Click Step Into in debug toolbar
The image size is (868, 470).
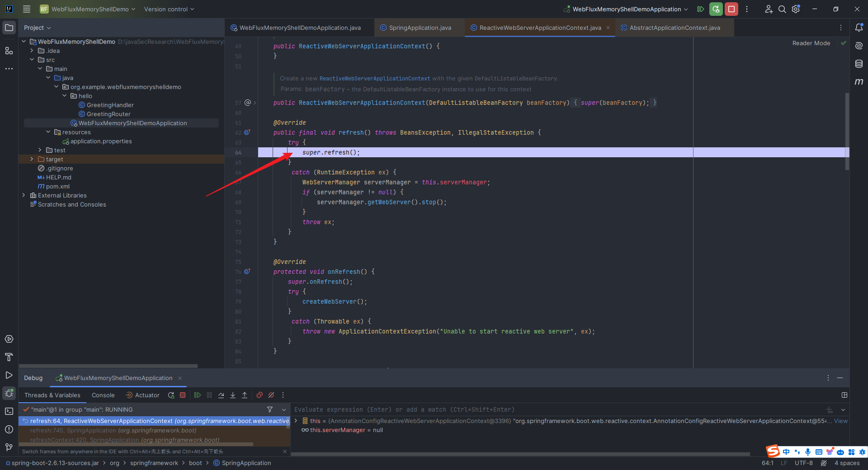233,395
